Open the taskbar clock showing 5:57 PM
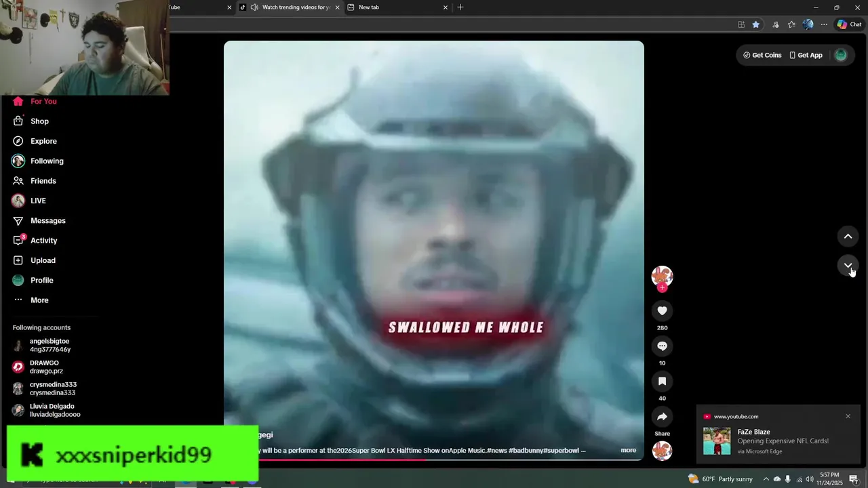The image size is (868, 488). [829, 479]
